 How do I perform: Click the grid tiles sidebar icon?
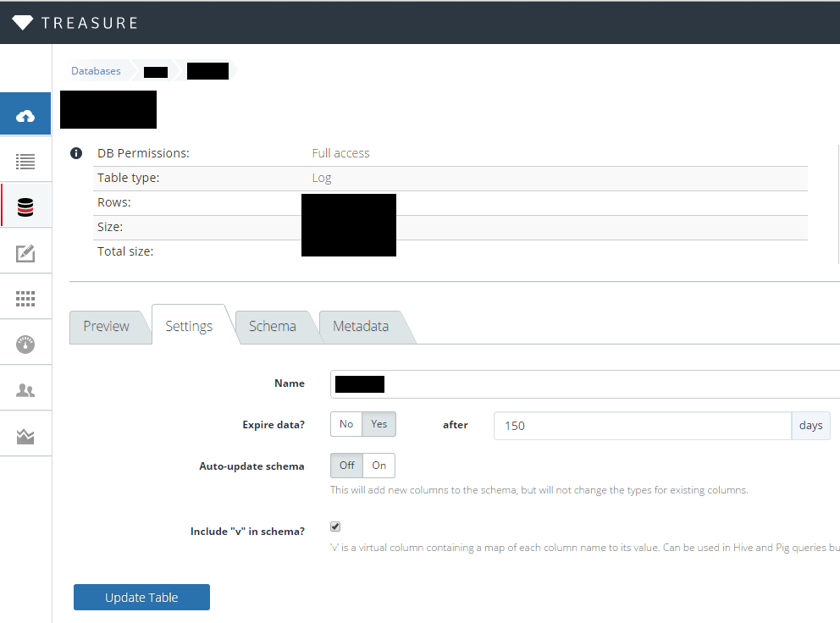click(25, 299)
